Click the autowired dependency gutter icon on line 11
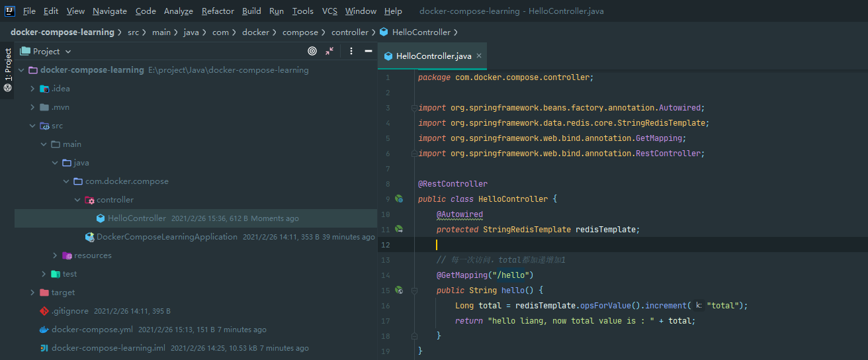The width and height of the screenshot is (868, 360). [x=399, y=229]
